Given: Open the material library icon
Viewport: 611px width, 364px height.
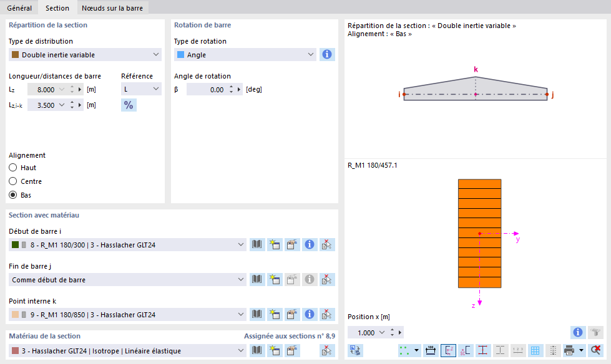Looking at the screenshot, I should coord(257,350).
